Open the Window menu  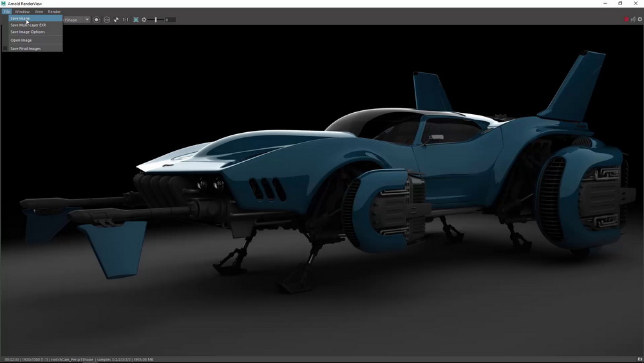coord(22,12)
